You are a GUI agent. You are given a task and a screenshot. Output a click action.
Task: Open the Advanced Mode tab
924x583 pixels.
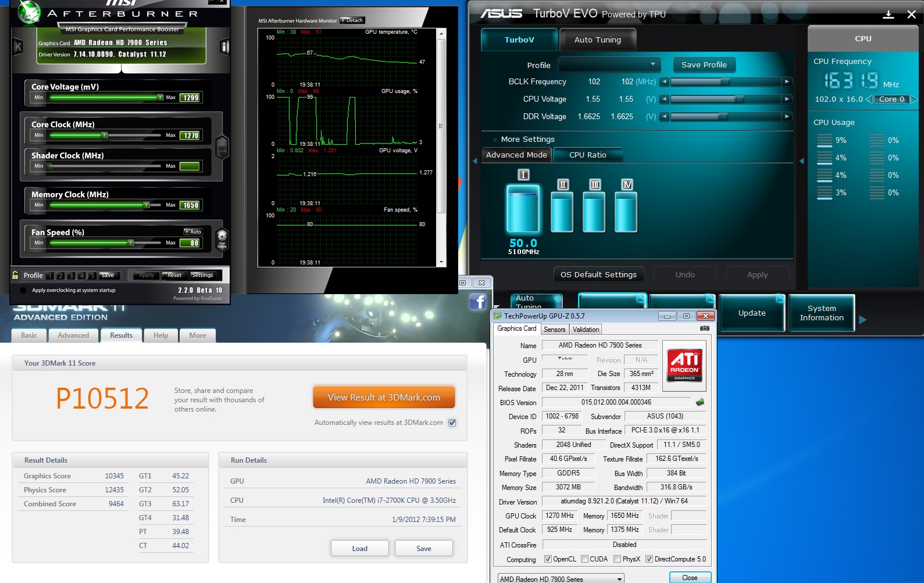[x=516, y=155]
